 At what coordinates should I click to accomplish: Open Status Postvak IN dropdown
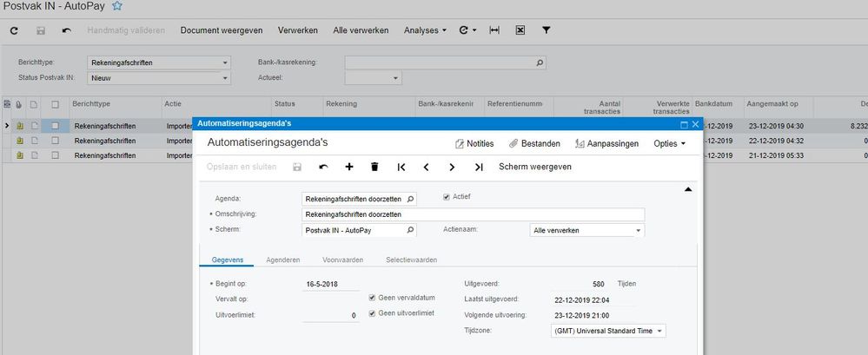click(x=225, y=78)
